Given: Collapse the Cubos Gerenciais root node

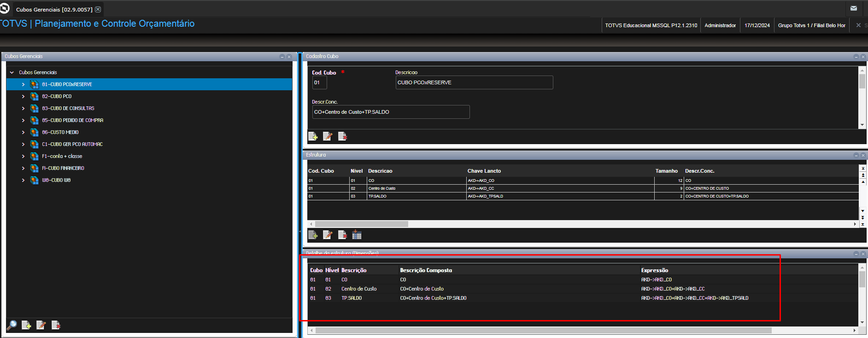Looking at the screenshot, I should [x=12, y=72].
